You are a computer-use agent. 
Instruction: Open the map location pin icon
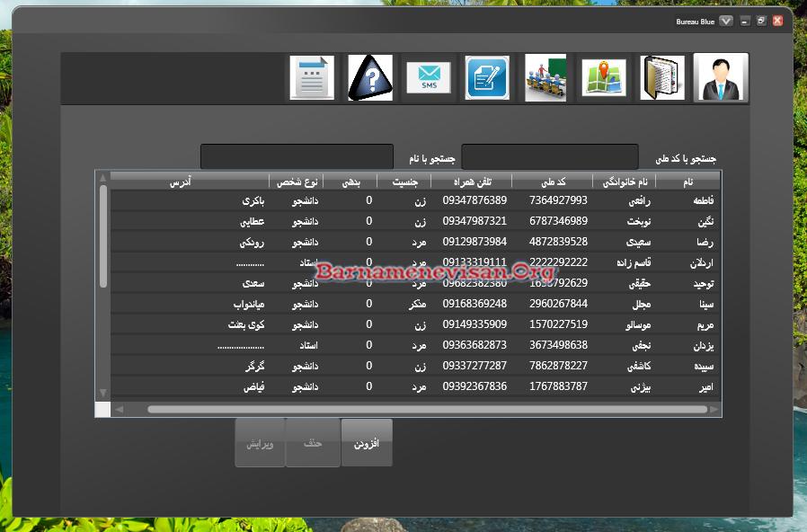(604, 77)
